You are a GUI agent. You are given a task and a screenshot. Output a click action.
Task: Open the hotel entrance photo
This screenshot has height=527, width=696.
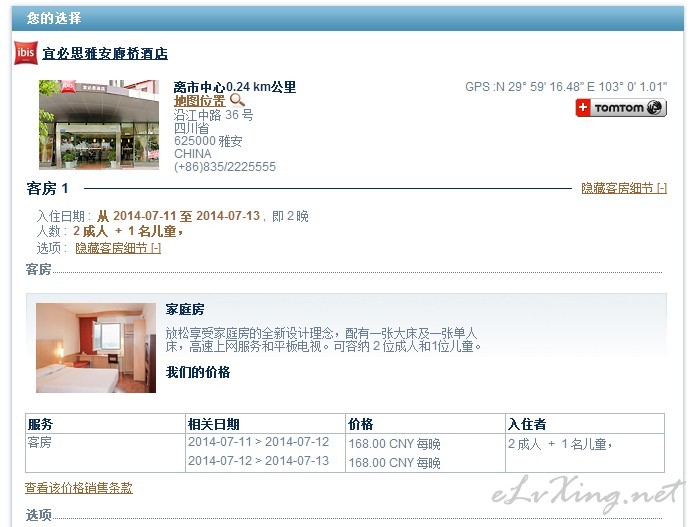click(99, 125)
